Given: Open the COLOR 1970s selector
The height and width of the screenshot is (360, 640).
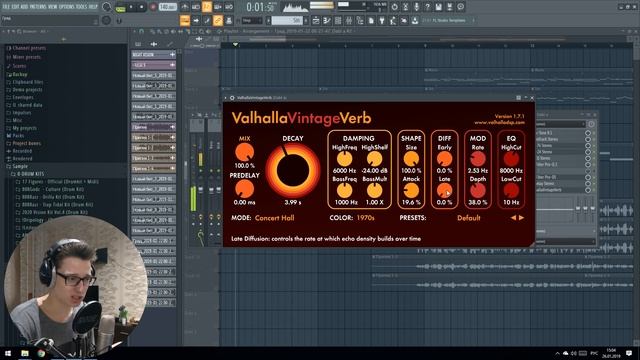Looking at the screenshot, I should (x=365, y=218).
